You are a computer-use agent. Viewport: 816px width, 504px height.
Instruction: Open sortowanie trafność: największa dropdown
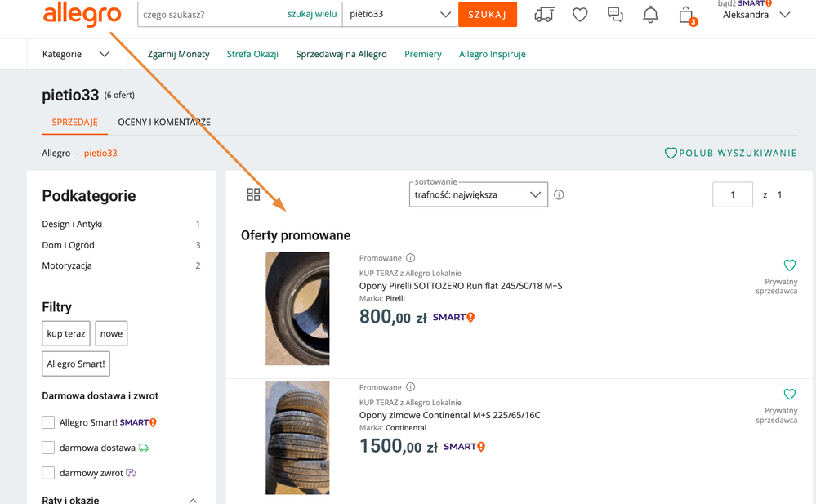pyautogui.click(x=479, y=194)
